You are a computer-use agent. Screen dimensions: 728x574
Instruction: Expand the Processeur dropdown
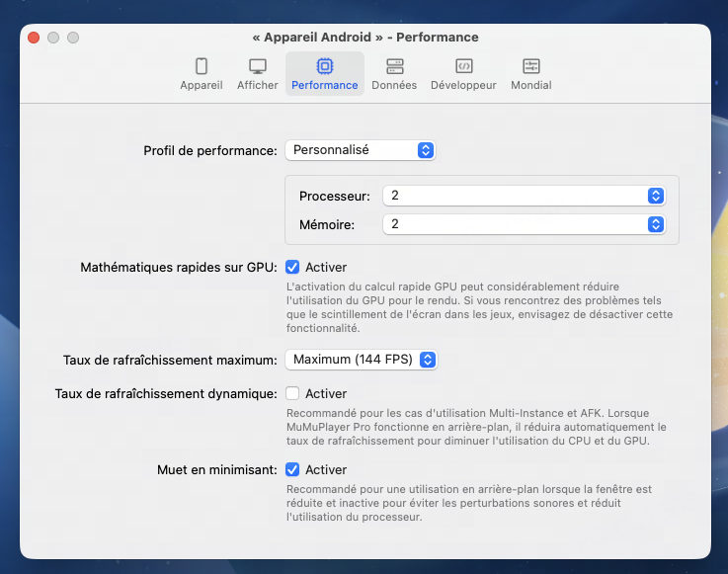(525, 196)
